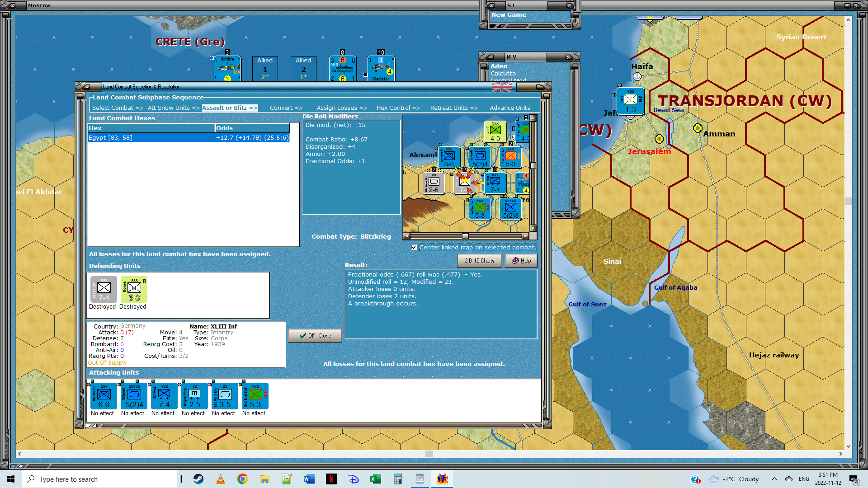This screenshot has height=488, width=868.
Task: Click the Aden link in MV panel
Action: coord(499,66)
